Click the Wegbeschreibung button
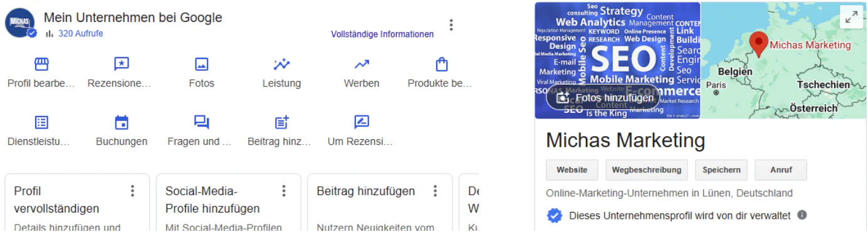The width and height of the screenshot is (868, 232). pyautogui.click(x=647, y=170)
